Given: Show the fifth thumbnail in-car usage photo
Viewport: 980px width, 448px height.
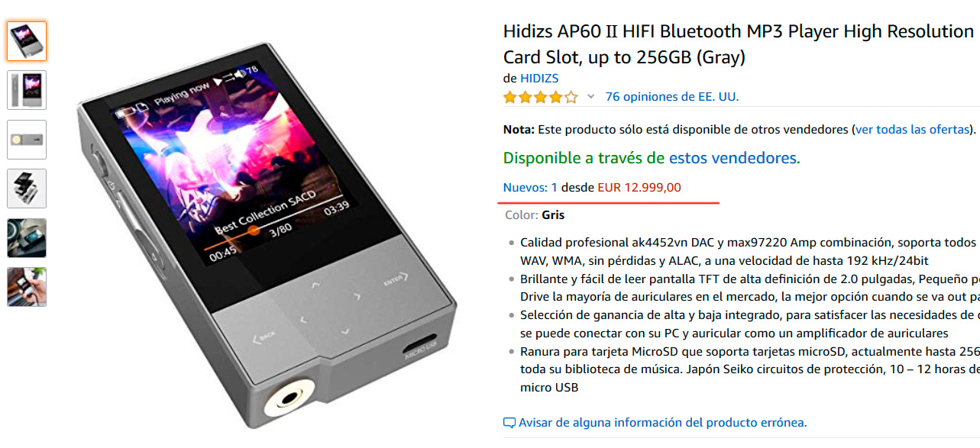Looking at the screenshot, I should click(27, 238).
